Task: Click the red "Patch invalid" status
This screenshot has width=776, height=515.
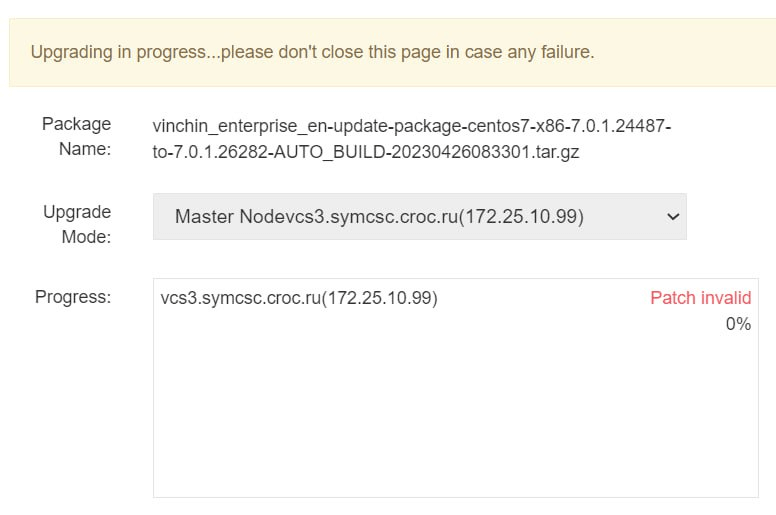Action: pos(700,298)
